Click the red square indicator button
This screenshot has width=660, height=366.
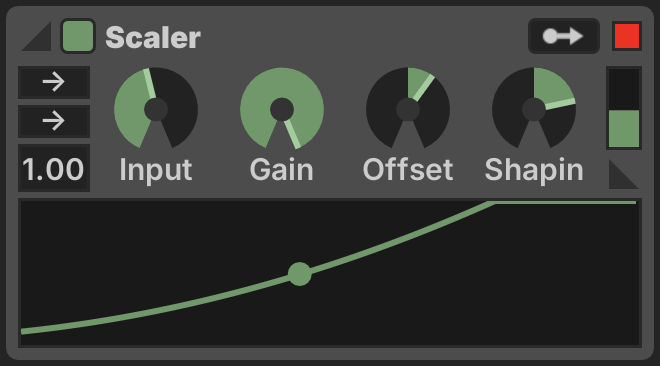[x=627, y=36]
